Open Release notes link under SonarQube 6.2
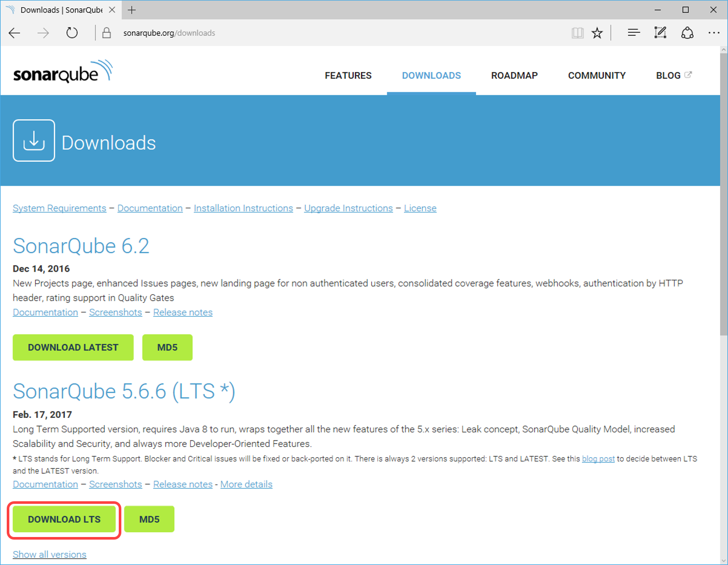 (x=183, y=312)
